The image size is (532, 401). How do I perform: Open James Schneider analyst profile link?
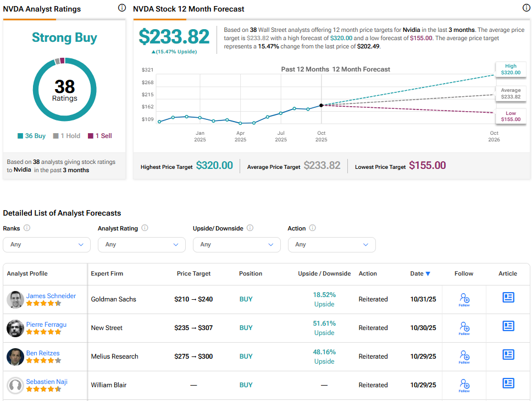pos(51,296)
